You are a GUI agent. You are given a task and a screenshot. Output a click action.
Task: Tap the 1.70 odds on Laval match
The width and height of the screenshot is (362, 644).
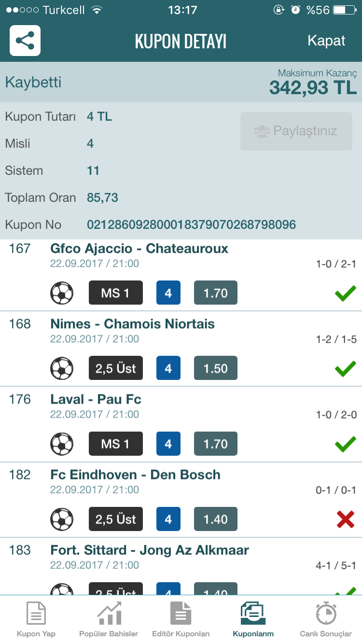(x=216, y=444)
